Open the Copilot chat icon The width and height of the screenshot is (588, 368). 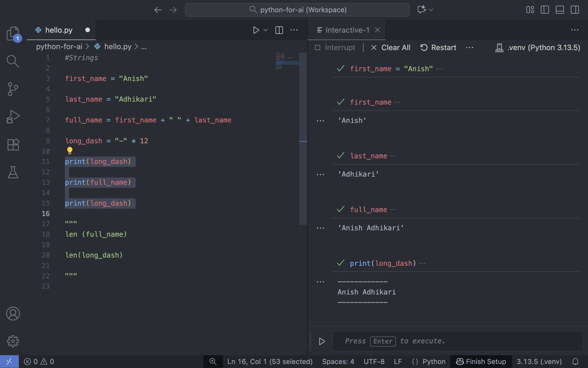tap(421, 10)
